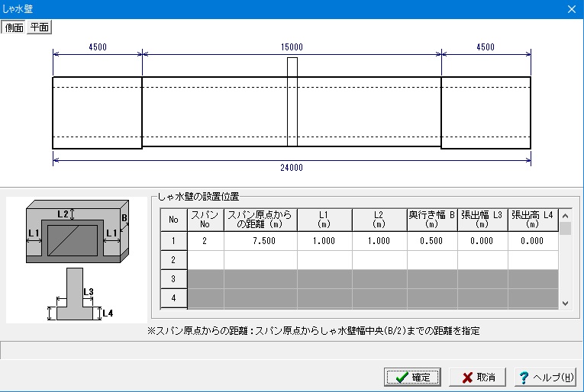The height and width of the screenshot is (392, 584).
Task: Click the 3D water wall diagram thumbnail
Action: 77,231
